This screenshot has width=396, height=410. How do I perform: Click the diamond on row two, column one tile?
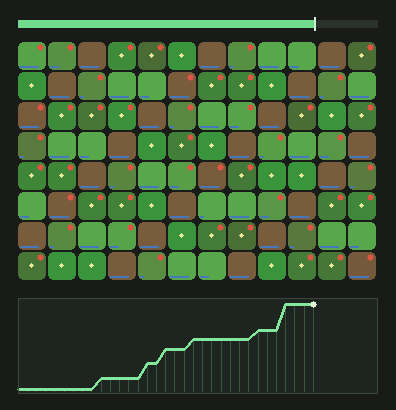click(x=32, y=86)
